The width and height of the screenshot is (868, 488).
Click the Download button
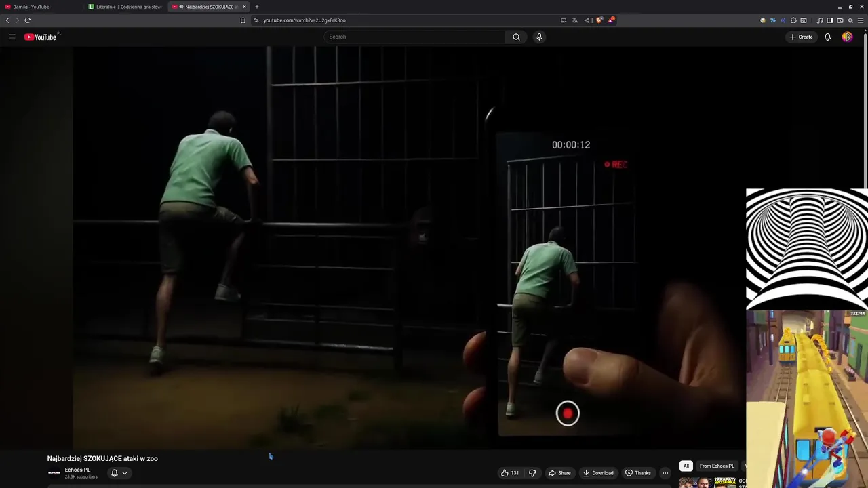click(598, 473)
